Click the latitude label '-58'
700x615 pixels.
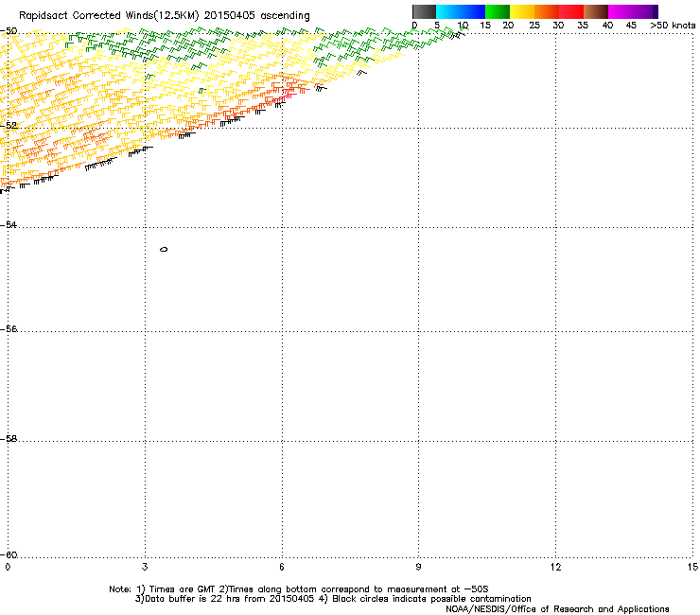pos(9,439)
